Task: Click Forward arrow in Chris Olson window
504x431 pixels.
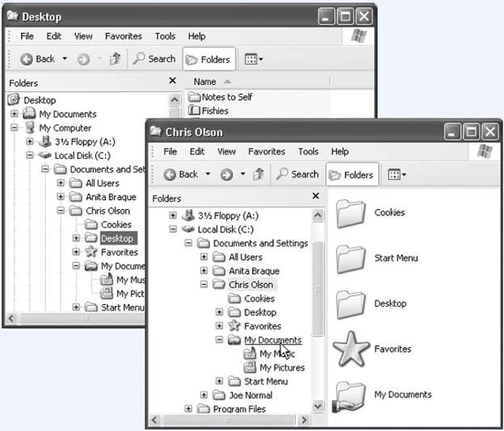Action: (x=227, y=174)
